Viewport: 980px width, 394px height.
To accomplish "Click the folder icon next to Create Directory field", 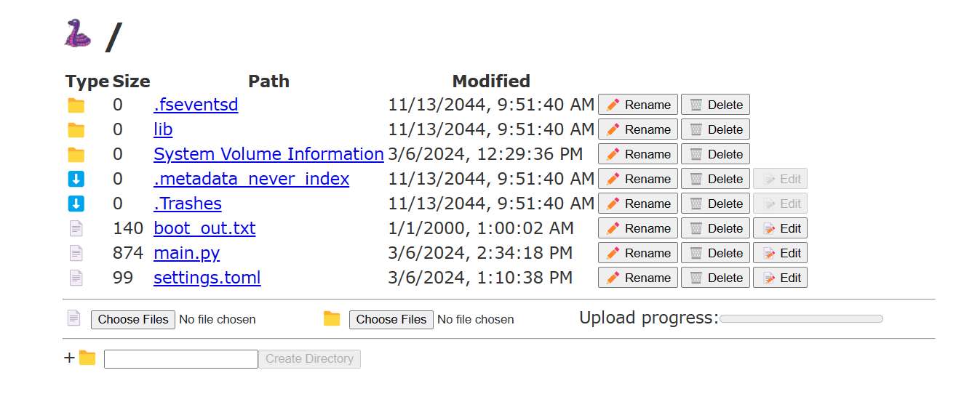I will pyautogui.click(x=87, y=358).
